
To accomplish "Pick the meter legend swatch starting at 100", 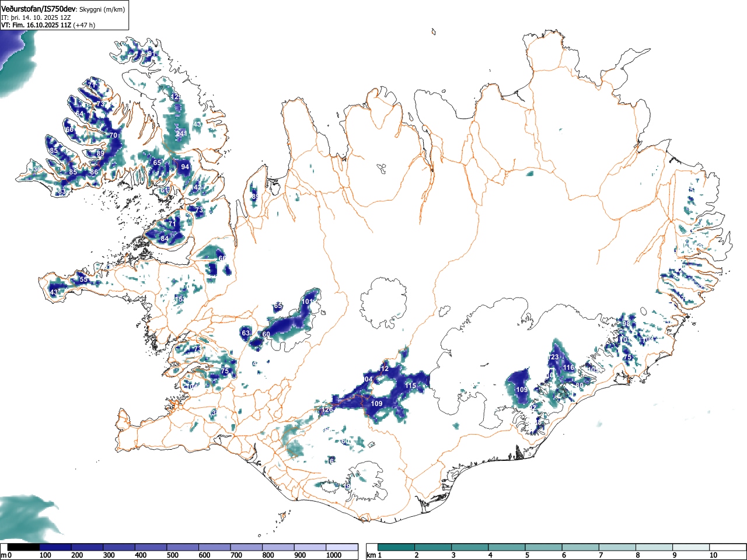I will click(x=55, y=547).
